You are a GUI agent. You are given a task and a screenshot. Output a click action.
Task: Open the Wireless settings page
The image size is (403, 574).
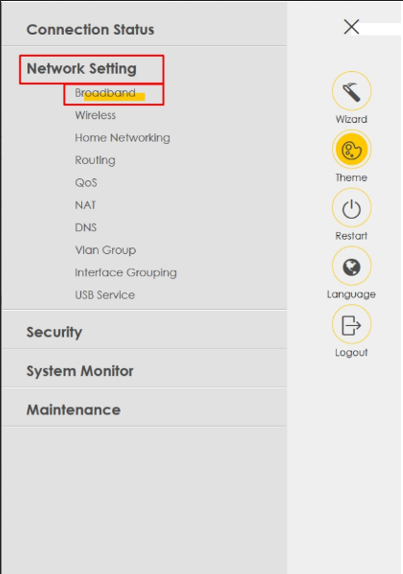95,115
